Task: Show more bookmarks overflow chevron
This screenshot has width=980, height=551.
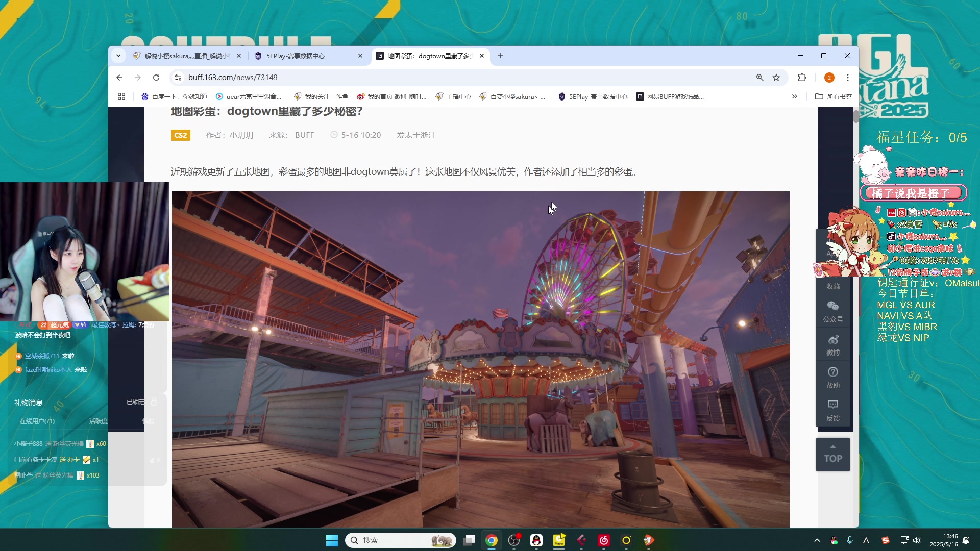Action: 795,96
